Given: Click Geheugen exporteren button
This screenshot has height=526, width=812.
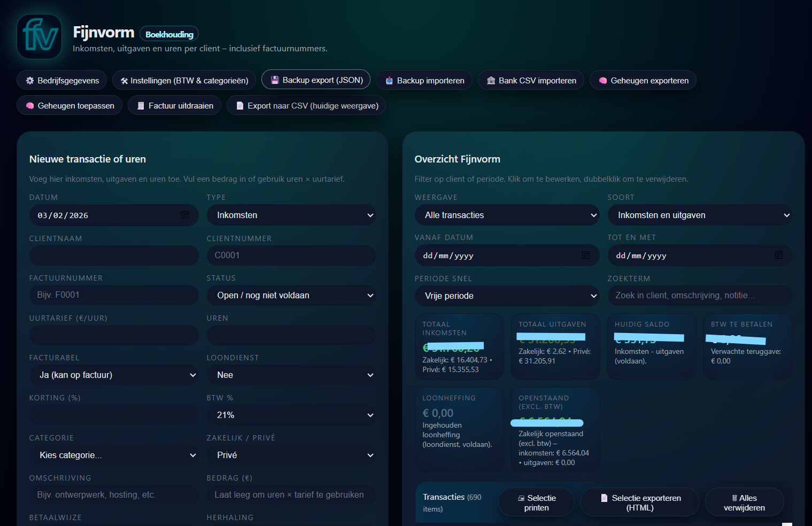Looking at the screenshot, I should pyautogui.click(x=643, y=81).
